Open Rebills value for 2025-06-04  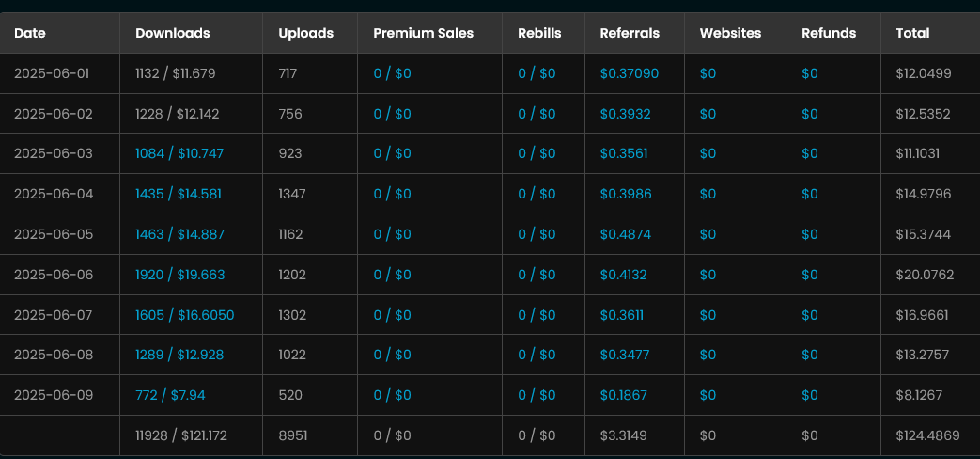537,194
